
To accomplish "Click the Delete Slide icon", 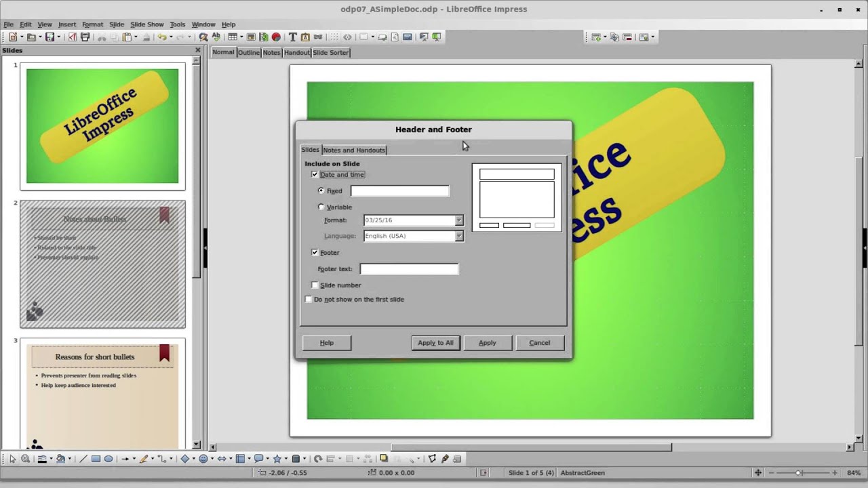I will click(x=627, y=37).
